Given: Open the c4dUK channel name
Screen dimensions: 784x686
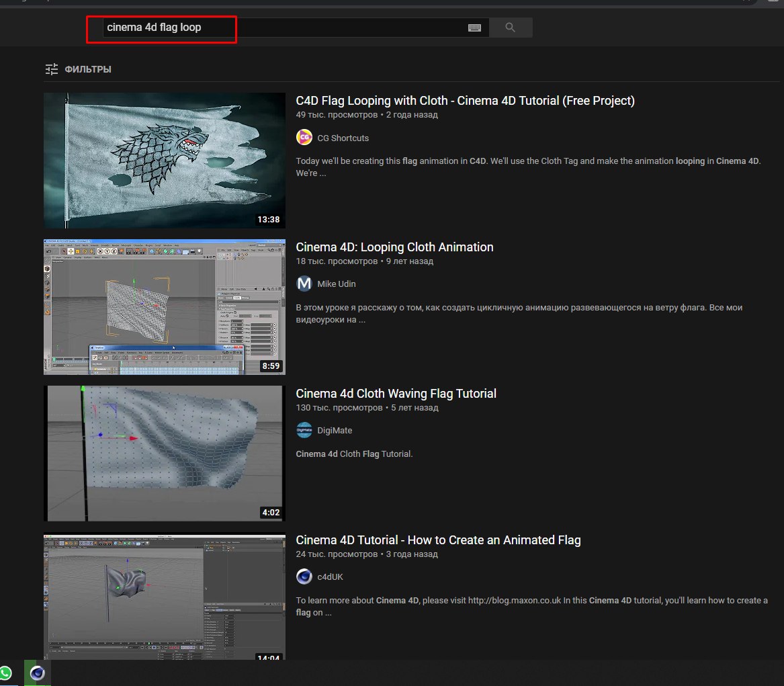Looking at the screenshot, I should coord(330,577).
